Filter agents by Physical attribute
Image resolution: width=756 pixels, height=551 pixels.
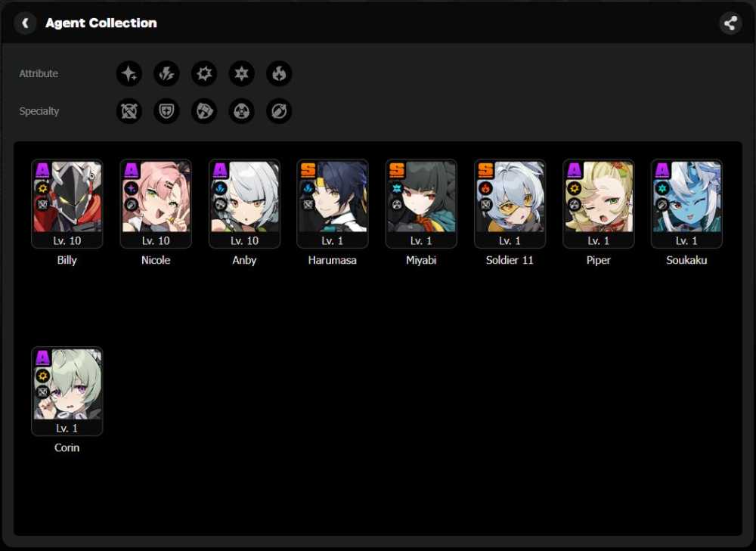(204, 74)
